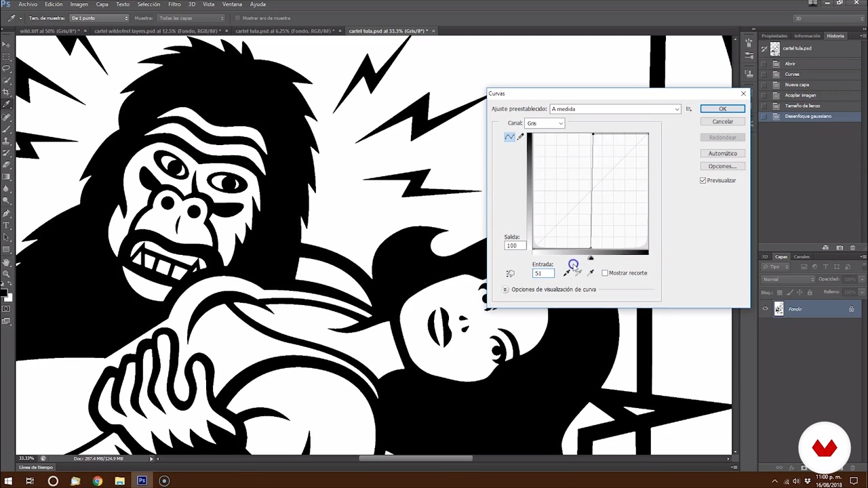Viewport: 868px width, 488px height.
Task: Switch to the Canales tab
Action: (802, 257)
